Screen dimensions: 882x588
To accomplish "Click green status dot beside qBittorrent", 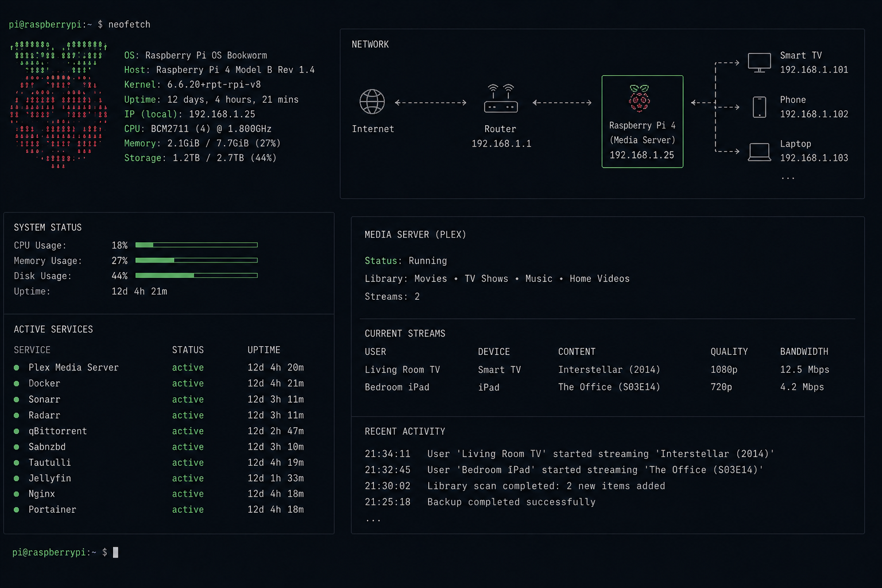I will (x=17, y=431).
